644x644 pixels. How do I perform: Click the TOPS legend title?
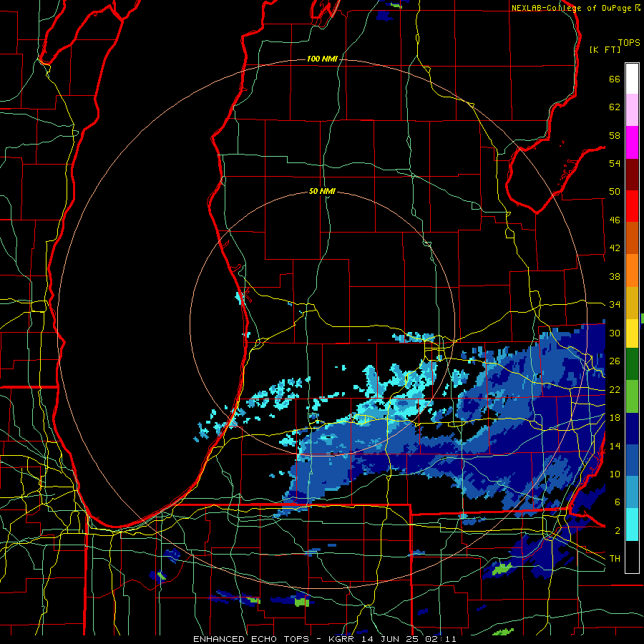tap(629, 43)
